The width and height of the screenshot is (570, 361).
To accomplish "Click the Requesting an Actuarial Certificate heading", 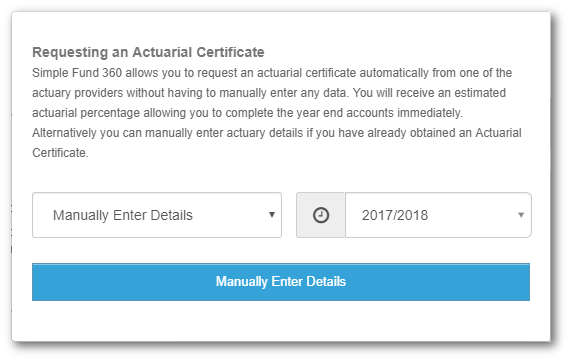I will (148, 52).
